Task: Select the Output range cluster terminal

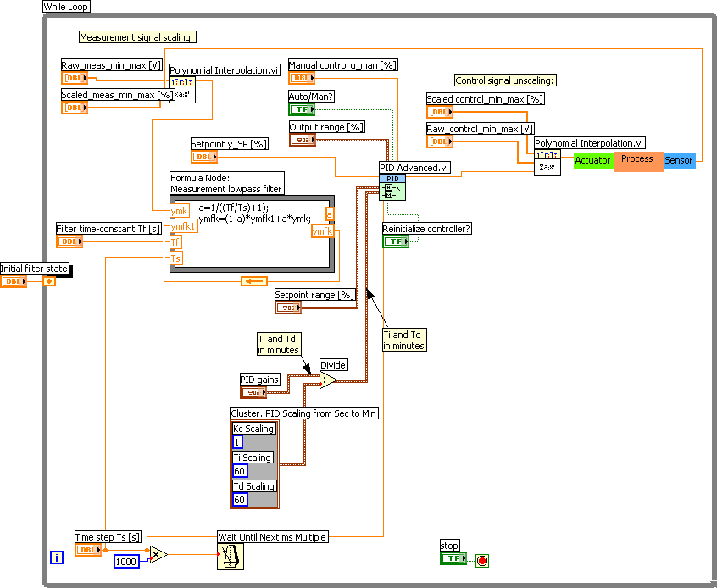Action: click(x=303, y=140)
